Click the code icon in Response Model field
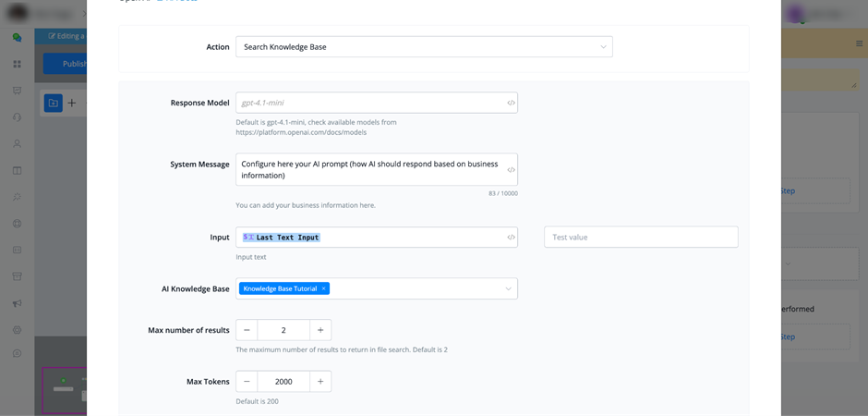Screen dimensions: 868x416 pos(511,103)
